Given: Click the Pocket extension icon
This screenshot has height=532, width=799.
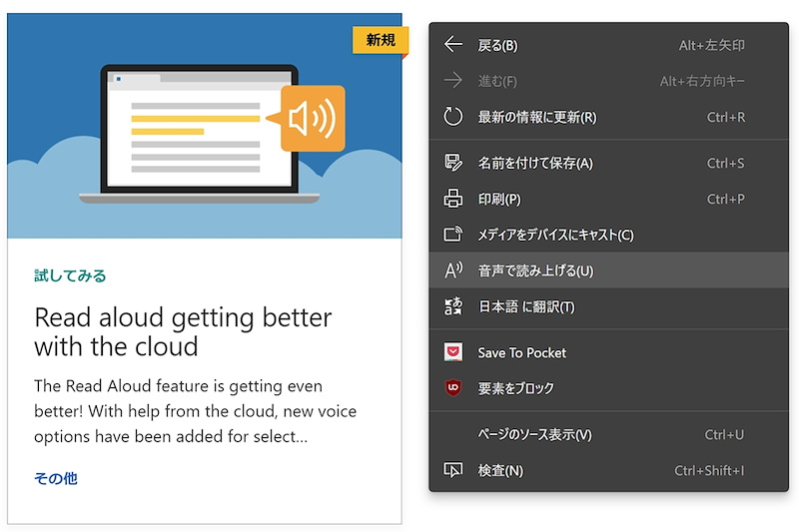Looking at the screenshot, I should point(453,352).
